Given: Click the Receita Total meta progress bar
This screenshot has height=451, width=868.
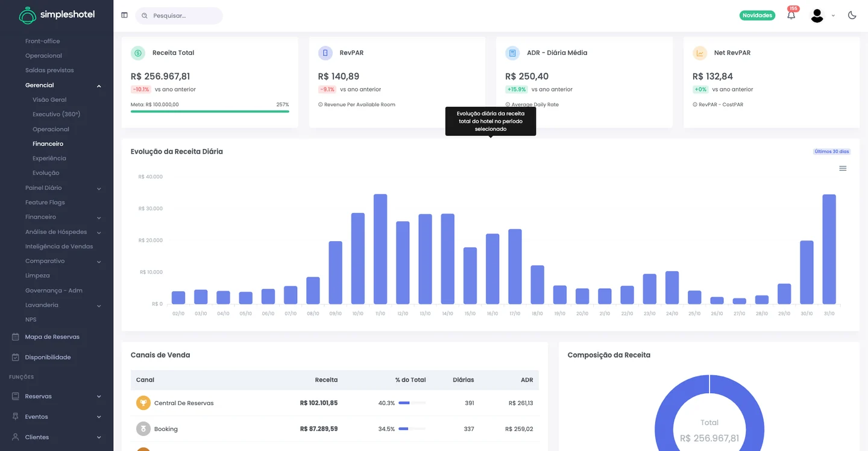Looking at the screenshot, I should click(210, 111).
